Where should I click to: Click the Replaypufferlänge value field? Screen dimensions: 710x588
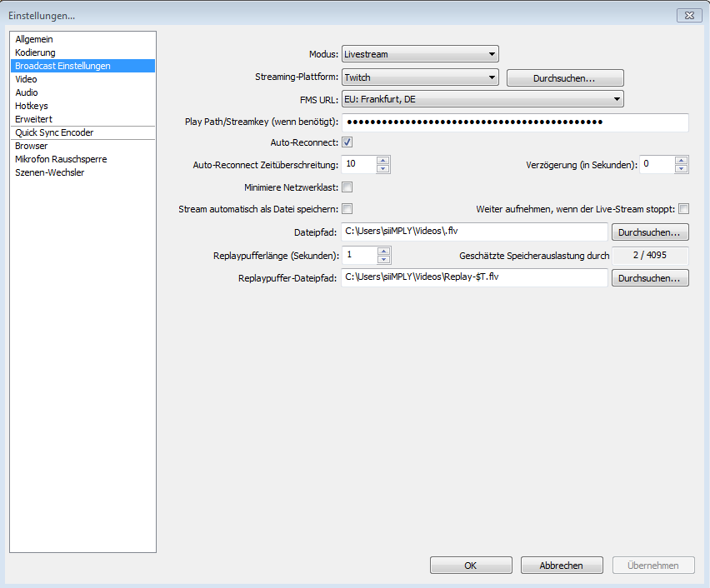[359, 256]
